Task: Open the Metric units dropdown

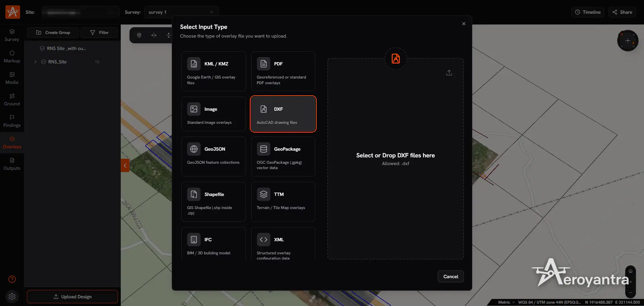Action: (506, 302)
